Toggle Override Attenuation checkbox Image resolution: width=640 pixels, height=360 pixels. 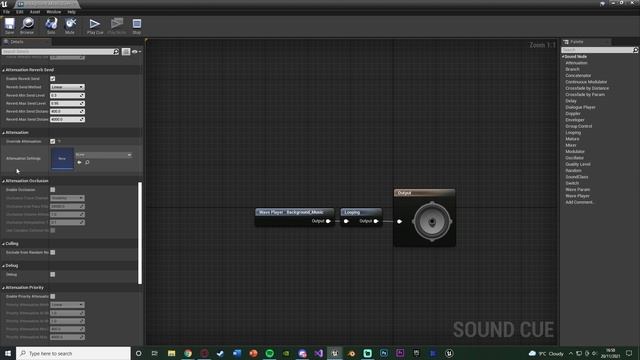(x=53, y=141)
